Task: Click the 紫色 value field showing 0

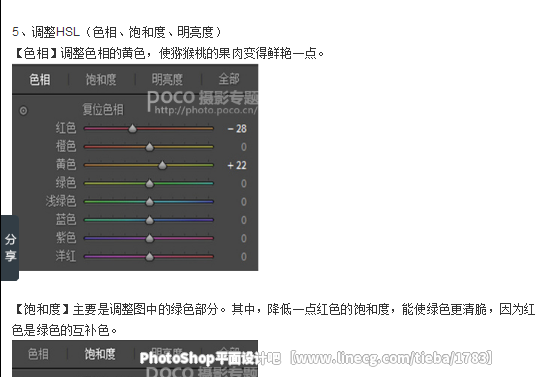Action: point(244,238)
